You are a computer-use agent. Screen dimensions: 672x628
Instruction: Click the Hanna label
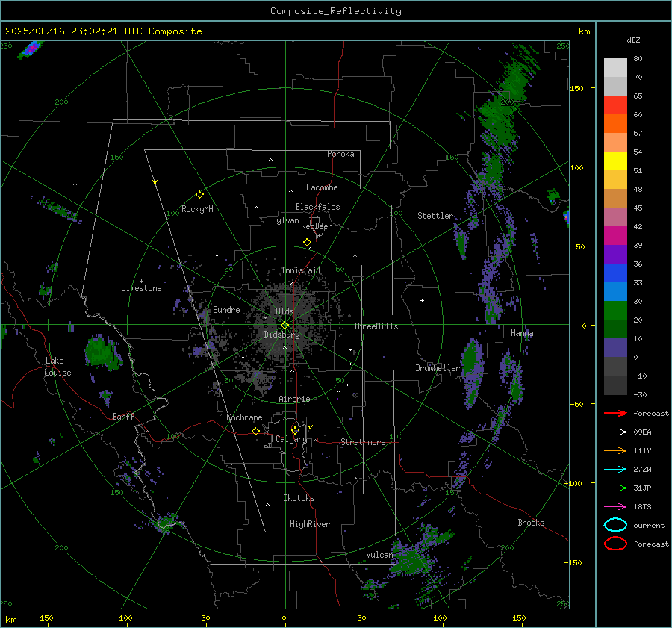(x=522, y=333)
